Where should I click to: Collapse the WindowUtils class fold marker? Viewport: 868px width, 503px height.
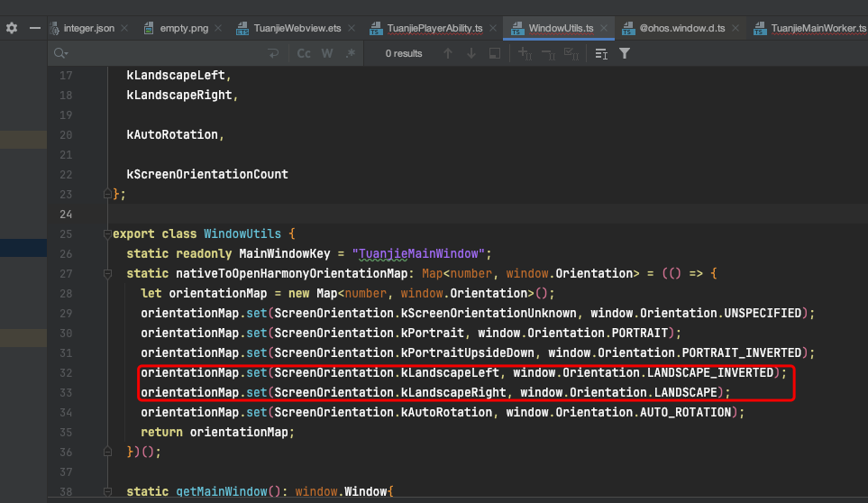coord(107,233)
